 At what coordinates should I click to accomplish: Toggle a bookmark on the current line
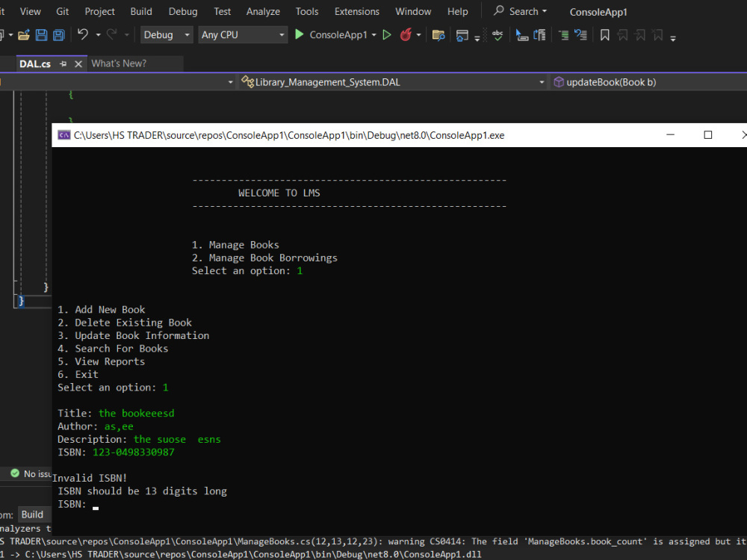pos(607,34)
